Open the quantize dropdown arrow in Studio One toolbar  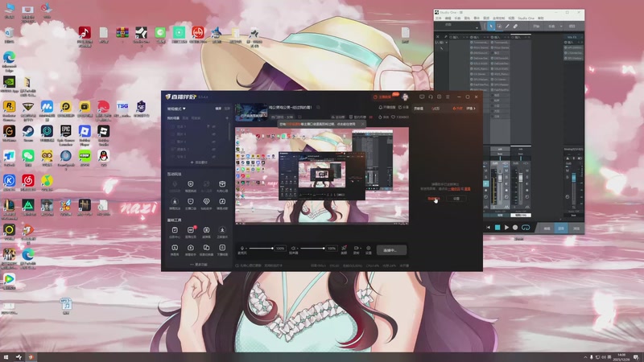561,26
